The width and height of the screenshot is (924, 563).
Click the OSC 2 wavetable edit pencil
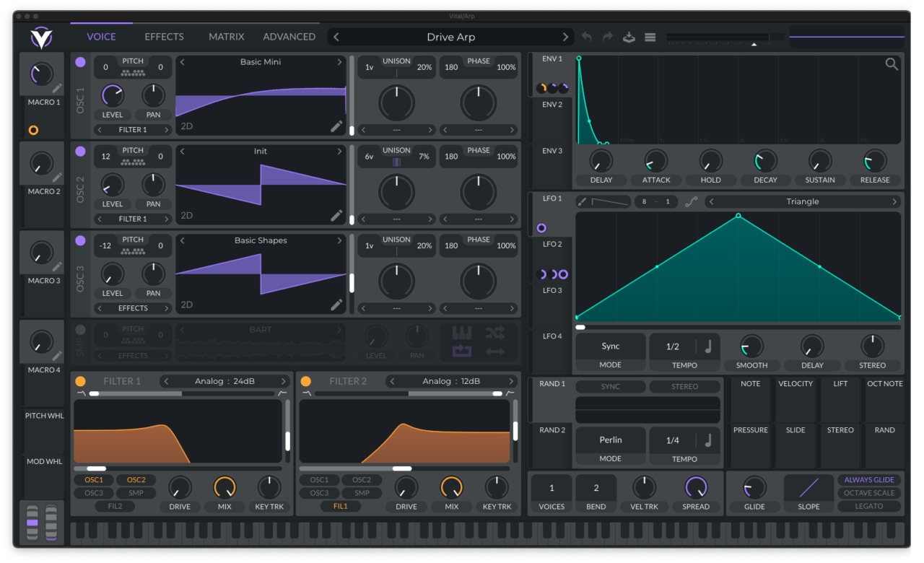pyautogui.click(x=336, y=215)
